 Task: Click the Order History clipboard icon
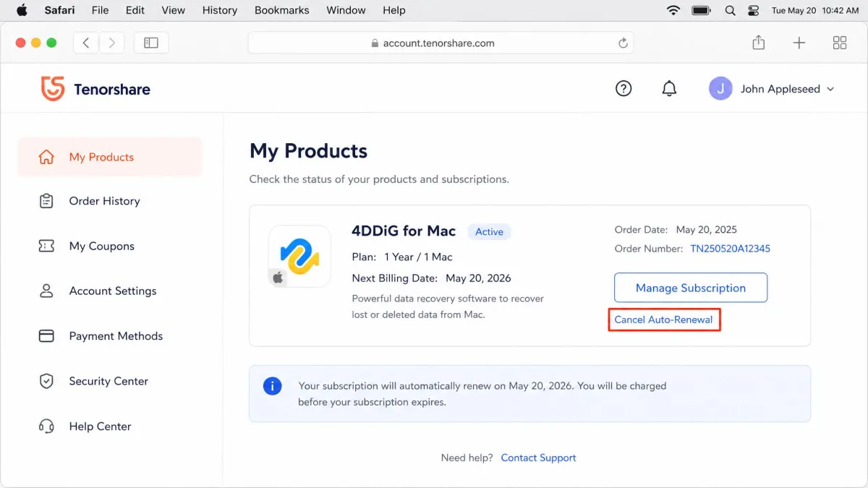(46, 201)
